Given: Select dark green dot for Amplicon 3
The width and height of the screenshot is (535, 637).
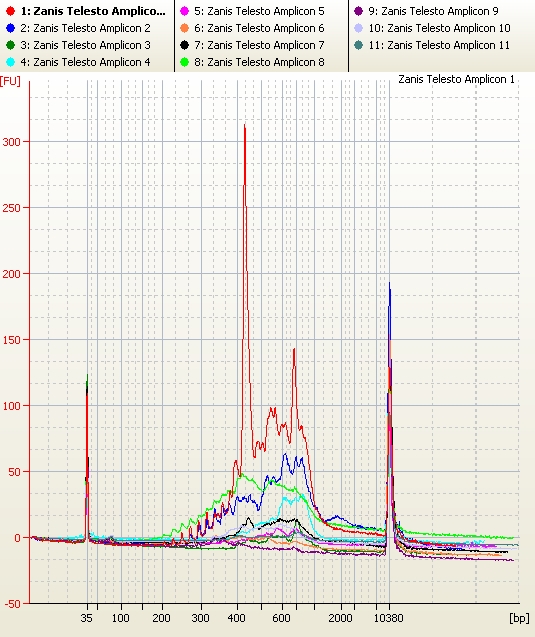Looking at the screenshot, I should [11, 45].
